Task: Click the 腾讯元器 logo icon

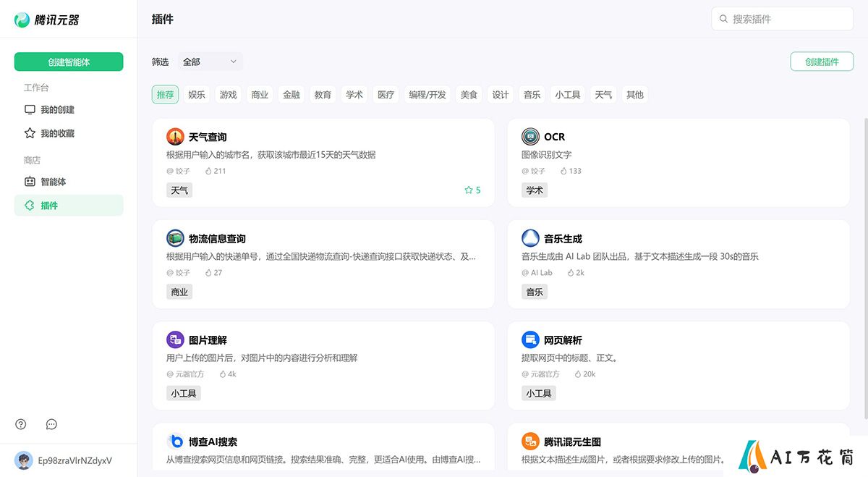Action: [x=22, y=20]
